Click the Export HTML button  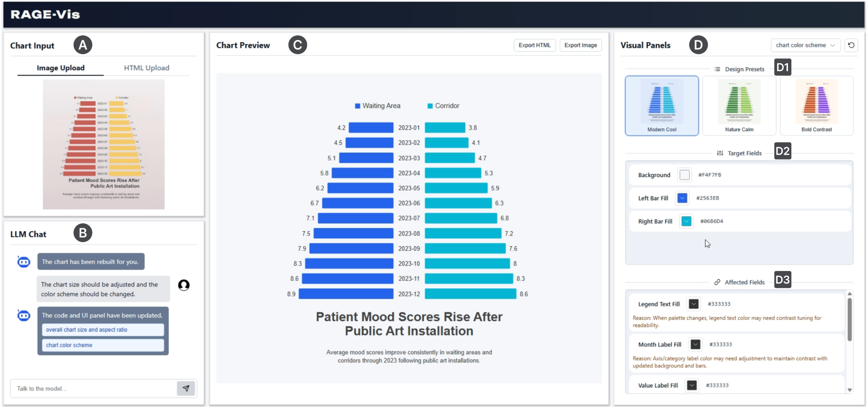click(x=535, y=45)
